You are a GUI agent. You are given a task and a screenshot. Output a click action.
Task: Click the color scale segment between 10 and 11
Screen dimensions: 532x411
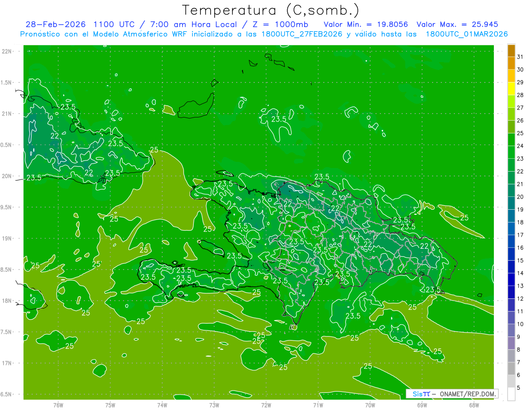coord(511,317)
